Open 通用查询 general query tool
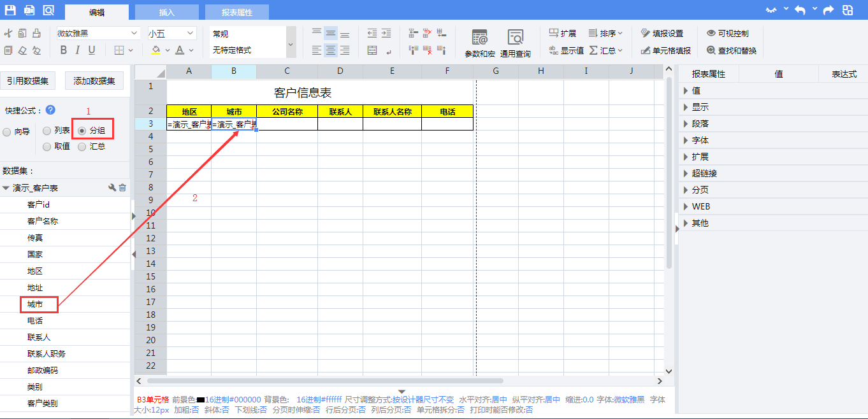This screenshot has width=868, height=419. 515,43
